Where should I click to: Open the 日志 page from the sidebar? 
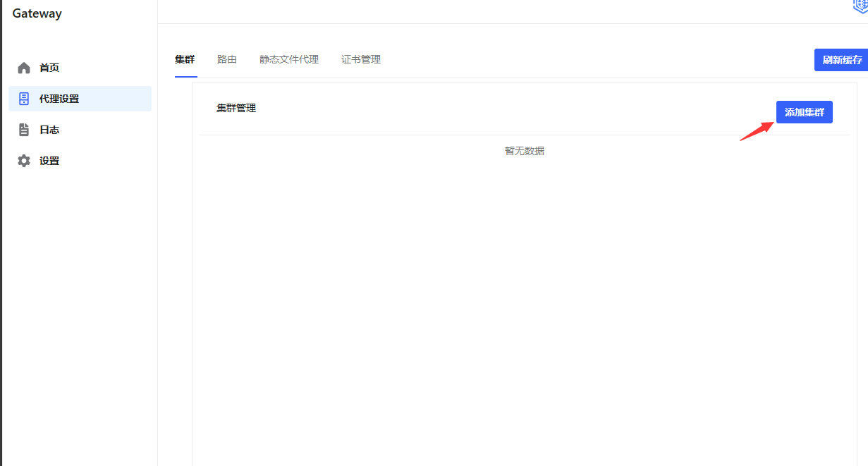(x=50, y=129)
